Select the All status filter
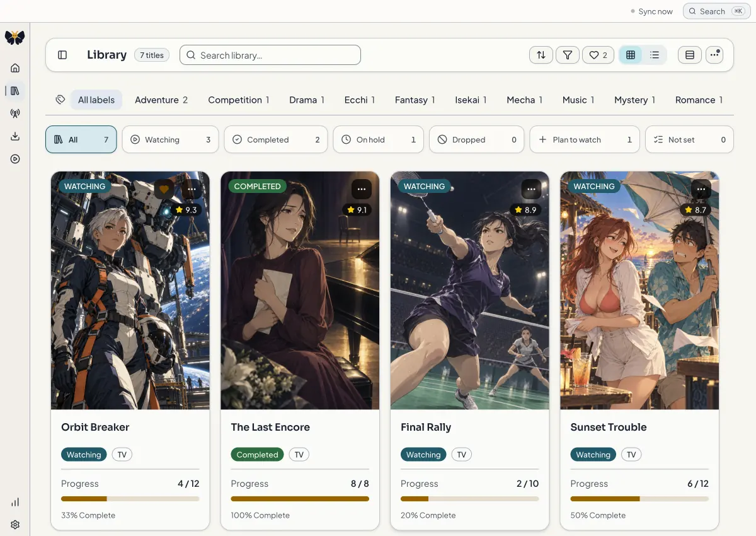 (x=81, y=139)
